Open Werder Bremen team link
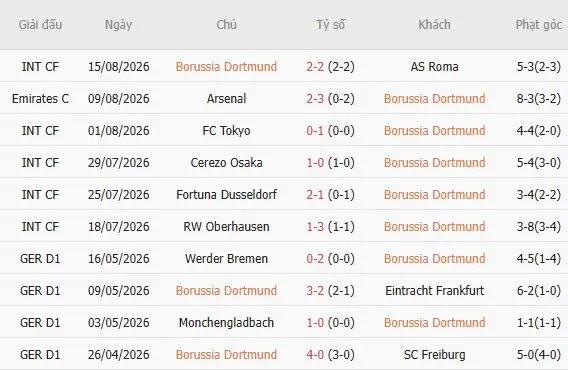This screenshot has width=568, height=371. tap(226, 259)
